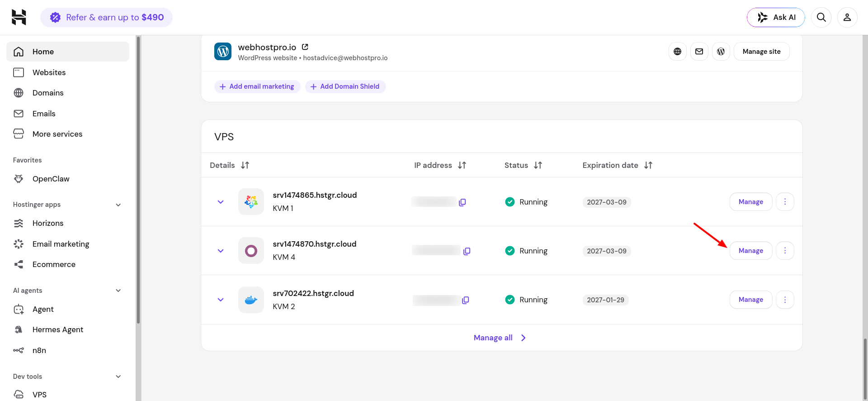Click the KVM 1 server OS icon

(251, 201)
